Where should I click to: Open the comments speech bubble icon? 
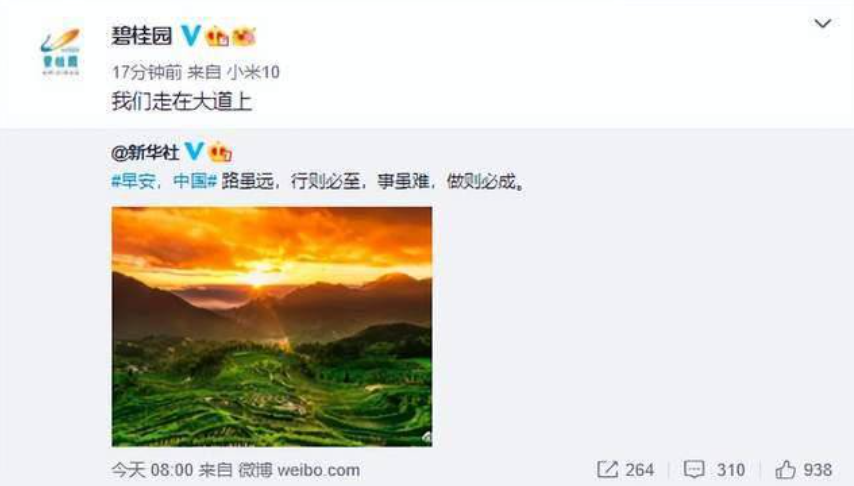click(x=694, y=469)
